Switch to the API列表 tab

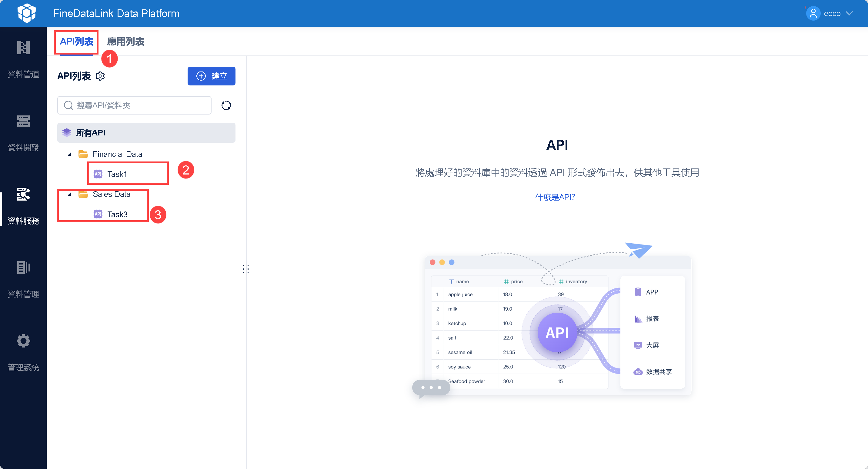[x=76, y=42]
